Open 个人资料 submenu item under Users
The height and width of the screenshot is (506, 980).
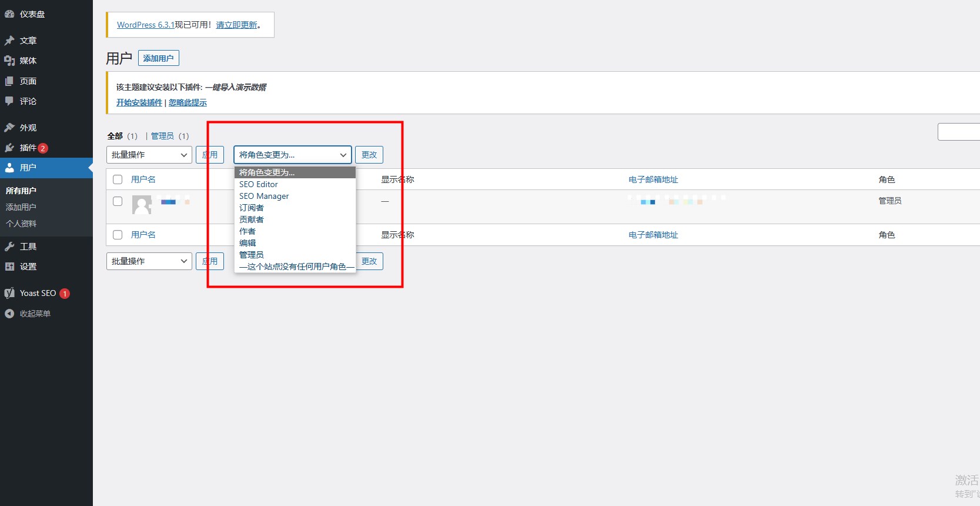pyautogui.click(x=21, y=224)
